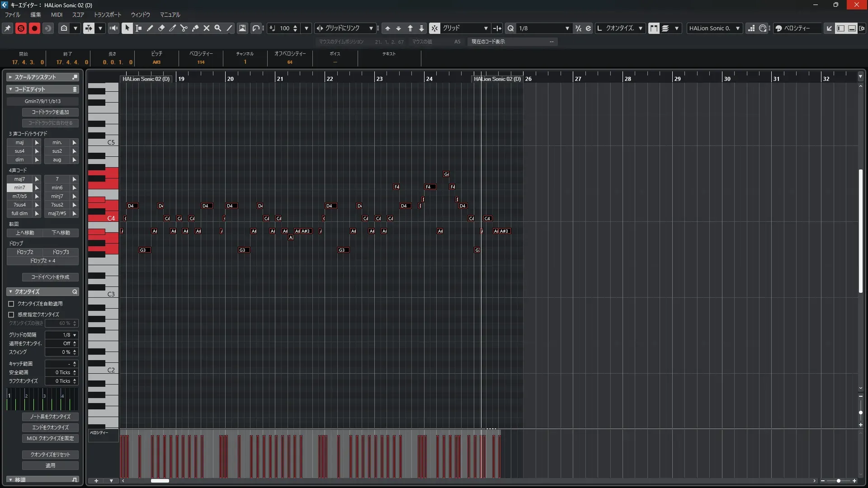The image size is (868, 488).
Task: Collapse the コードエディット section
Action: (x=10, y=89)
